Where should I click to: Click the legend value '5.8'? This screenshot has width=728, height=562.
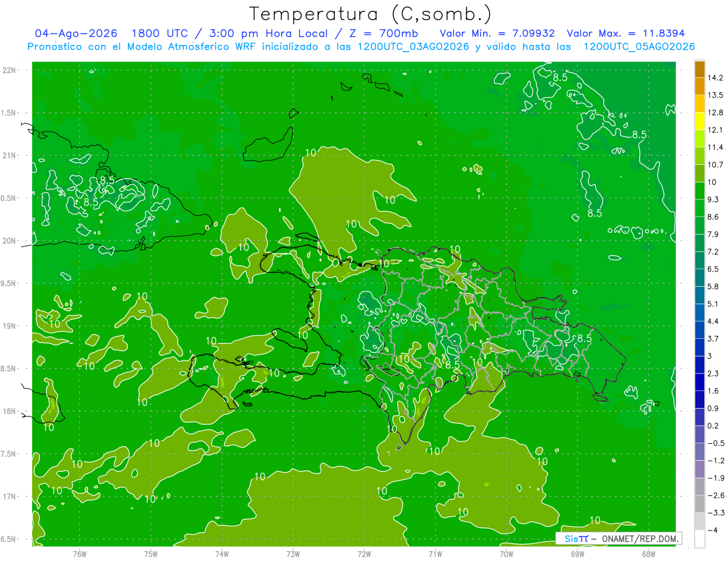[x=713, y=286]
